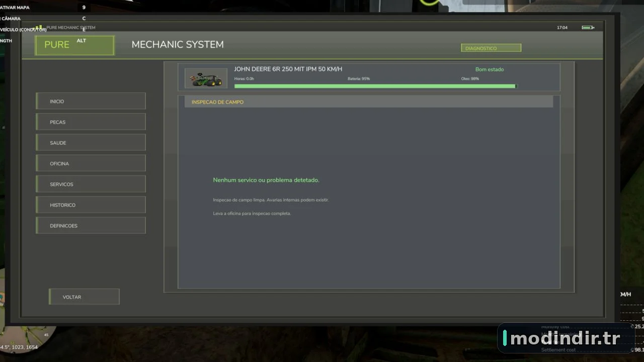The image size is (644, 362).
Task: Open the PECAS section
Action: (x=91, y=122)
